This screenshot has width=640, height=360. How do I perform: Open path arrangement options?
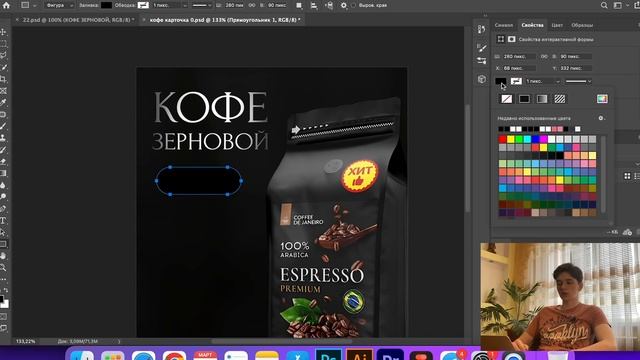[329, 5]
